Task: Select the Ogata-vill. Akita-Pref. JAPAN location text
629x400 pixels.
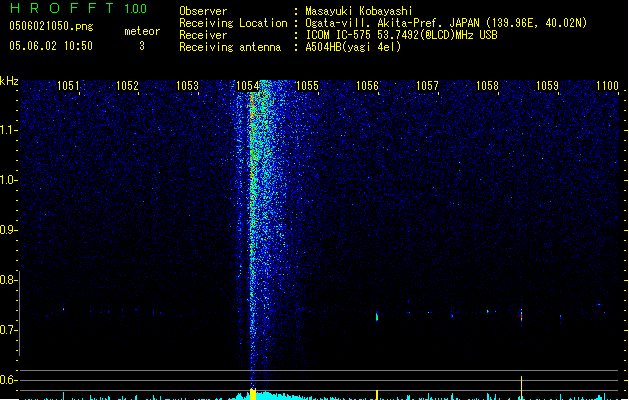Action: pos(446,23)
